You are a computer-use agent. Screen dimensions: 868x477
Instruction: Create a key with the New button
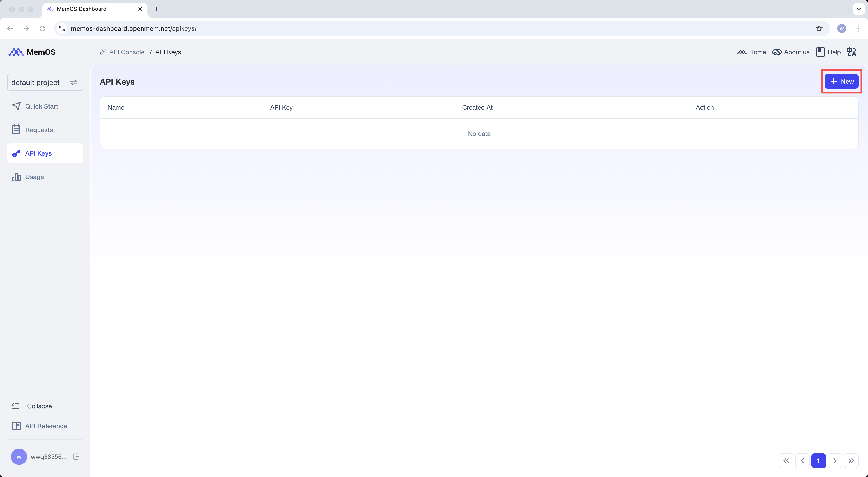(x=841, y=81)
